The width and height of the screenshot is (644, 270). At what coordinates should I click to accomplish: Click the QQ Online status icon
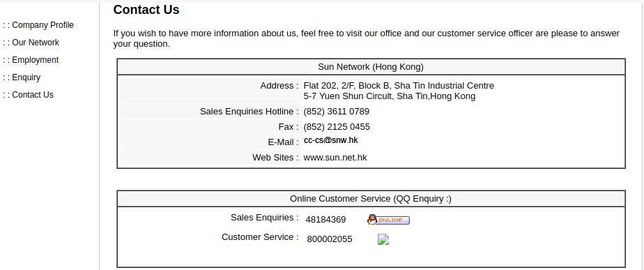click(x=388, y=220)
